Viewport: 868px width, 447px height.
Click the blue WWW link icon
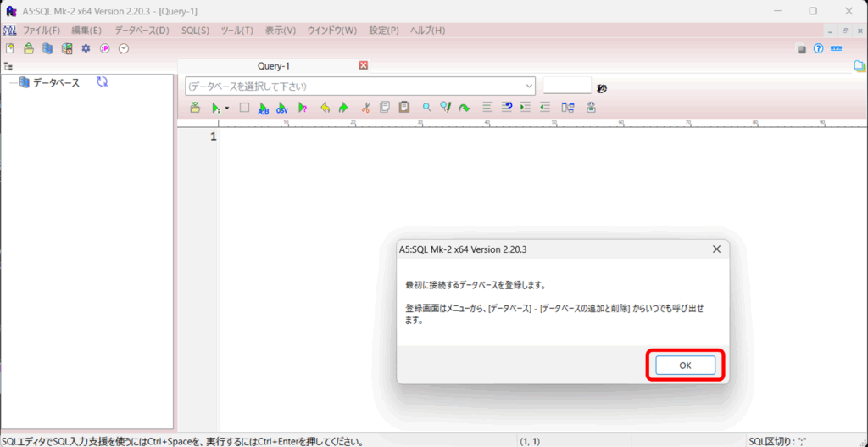coord(836,48)
